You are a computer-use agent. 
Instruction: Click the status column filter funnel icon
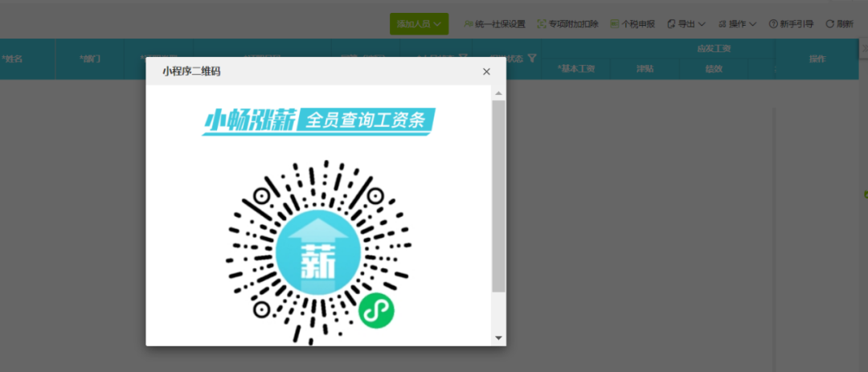[x=532, y=58]
